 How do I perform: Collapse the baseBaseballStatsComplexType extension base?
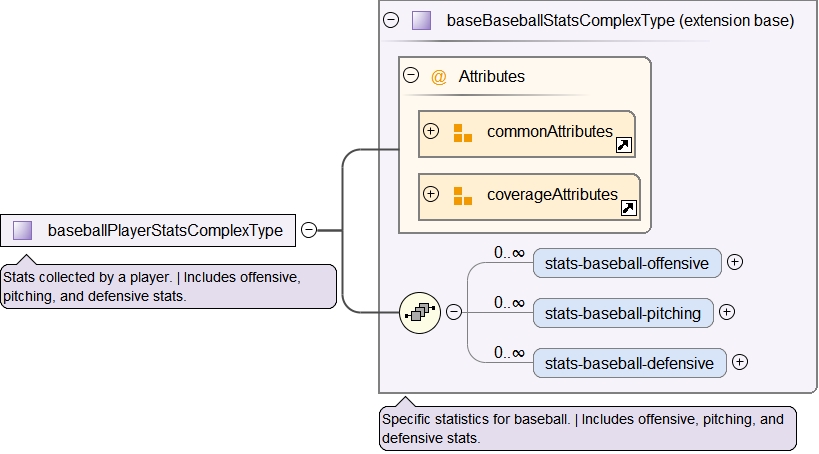(391, 20)
